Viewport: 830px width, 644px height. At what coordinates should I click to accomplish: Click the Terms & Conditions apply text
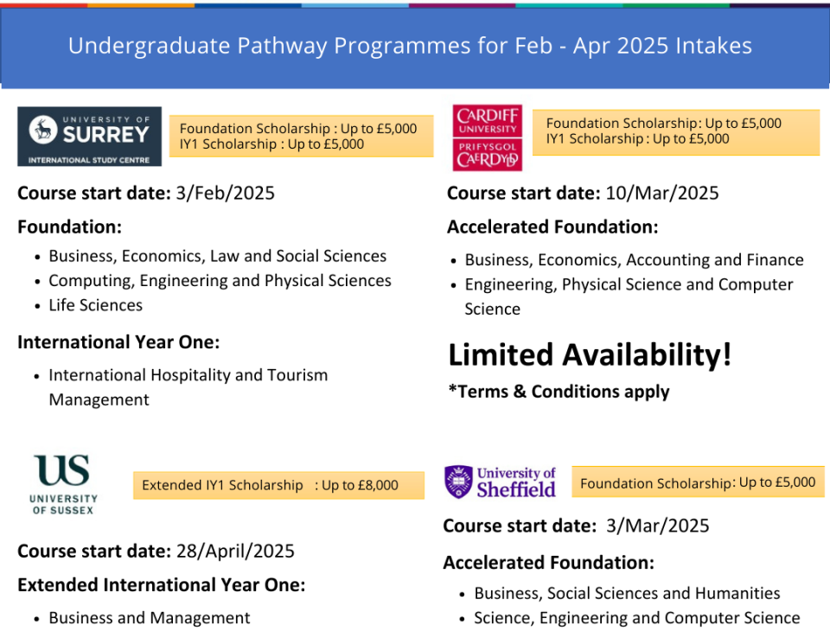point(559,392)
